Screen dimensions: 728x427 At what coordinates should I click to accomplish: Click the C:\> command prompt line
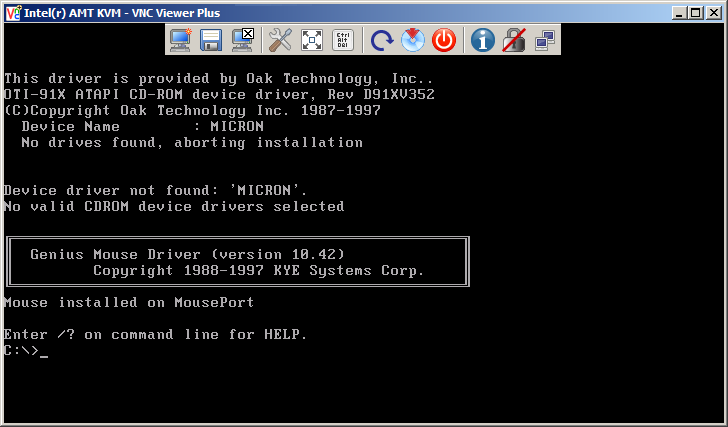pyautogui.click(x=26, y=350)
